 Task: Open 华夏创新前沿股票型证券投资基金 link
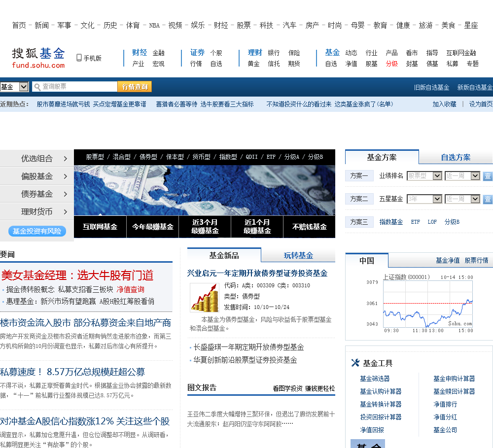click(245, 360)
